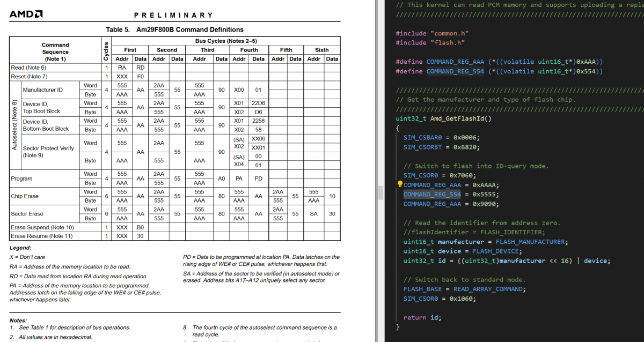This screenshot has width=644, height=342.
Task: Click the 'READ_ARRAY_COMMAND' constant
Action: tap(487, 289)
